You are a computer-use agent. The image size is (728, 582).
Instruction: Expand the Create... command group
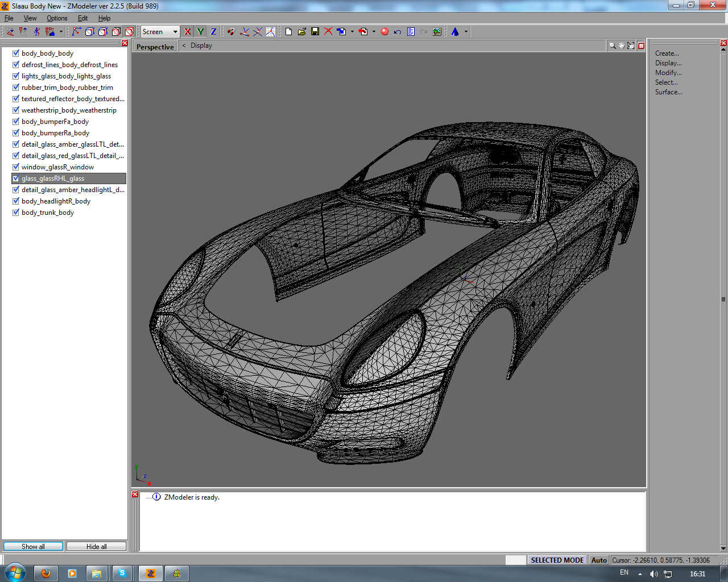click(667, 53)
